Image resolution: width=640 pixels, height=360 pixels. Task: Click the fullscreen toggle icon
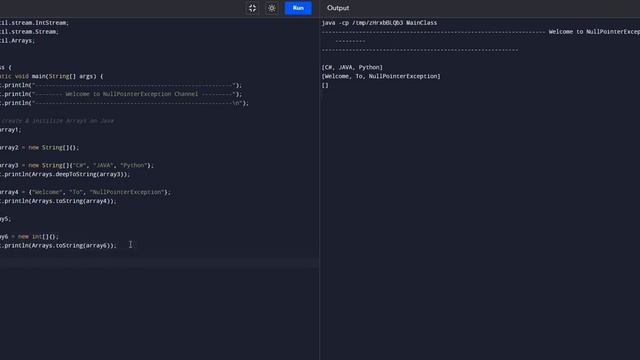pos(252,8)
